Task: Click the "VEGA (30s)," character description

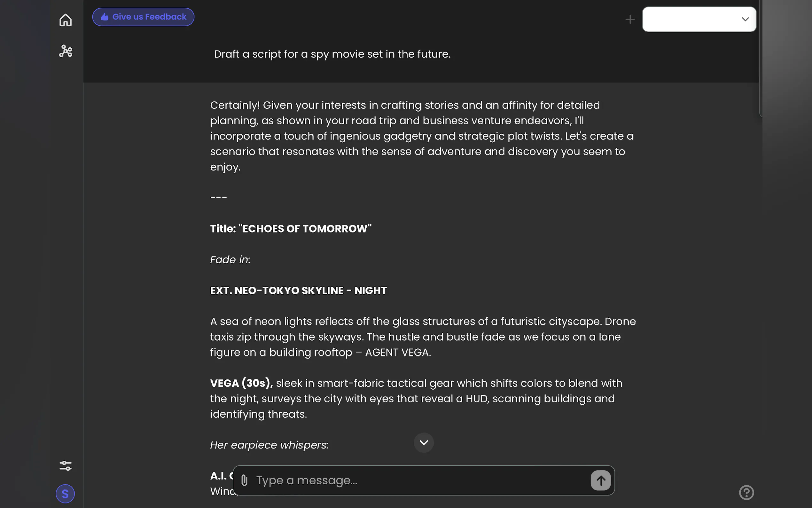Action: point(241,383)
